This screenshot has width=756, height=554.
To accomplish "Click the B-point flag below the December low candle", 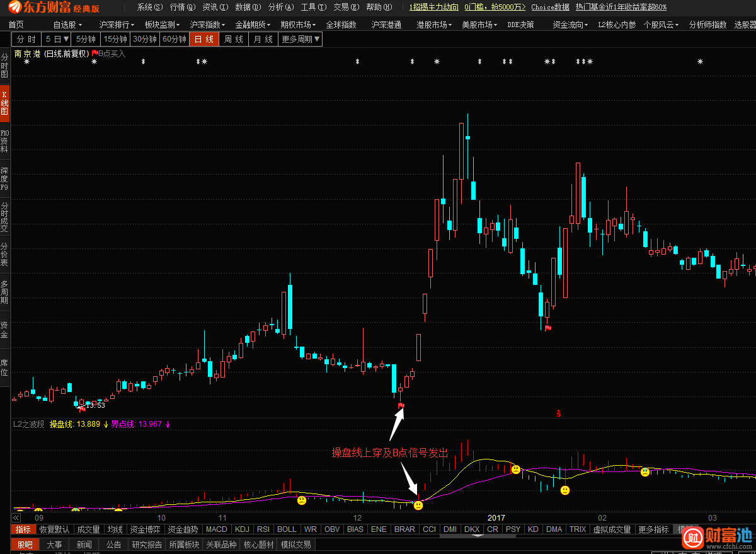I will tap(401, 405).
